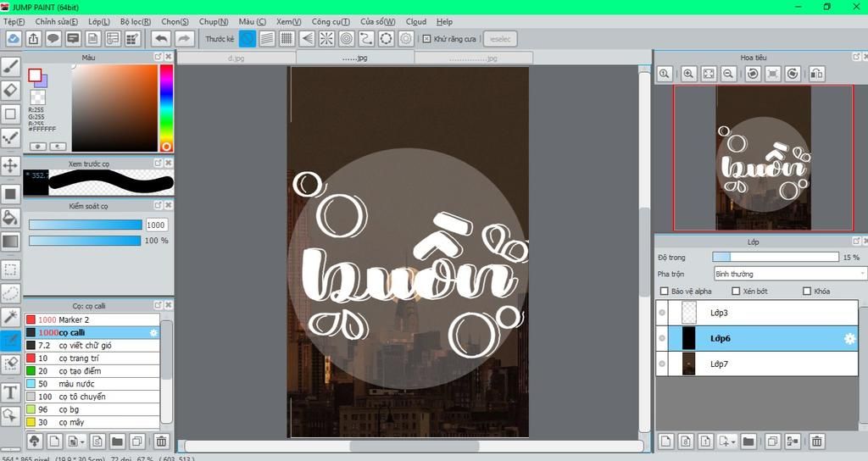868x461 pixels.
Task: Select the cọ viết chữ gió brush
Action: pos(92,346)
